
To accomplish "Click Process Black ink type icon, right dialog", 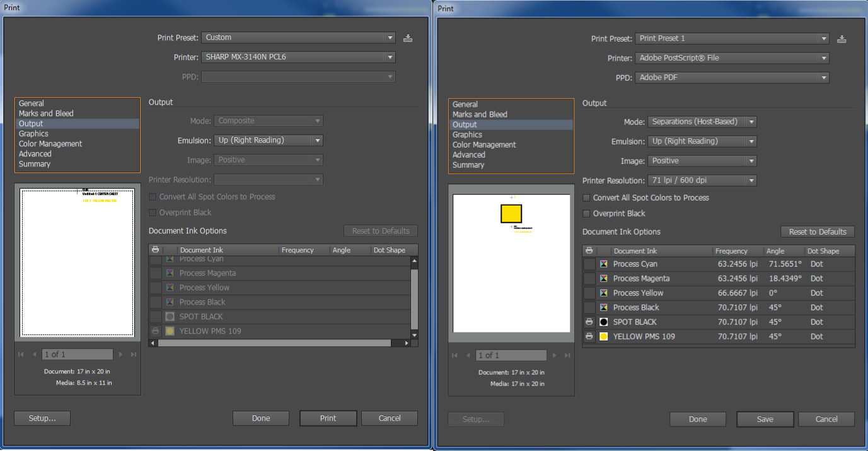I will tap(604, 307).
